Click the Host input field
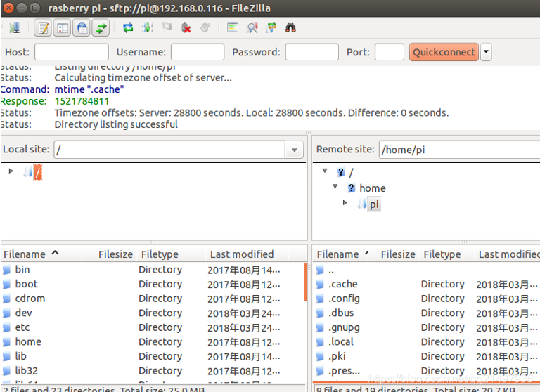This screenshot has height=392, width=540. (x=72, y=52)
